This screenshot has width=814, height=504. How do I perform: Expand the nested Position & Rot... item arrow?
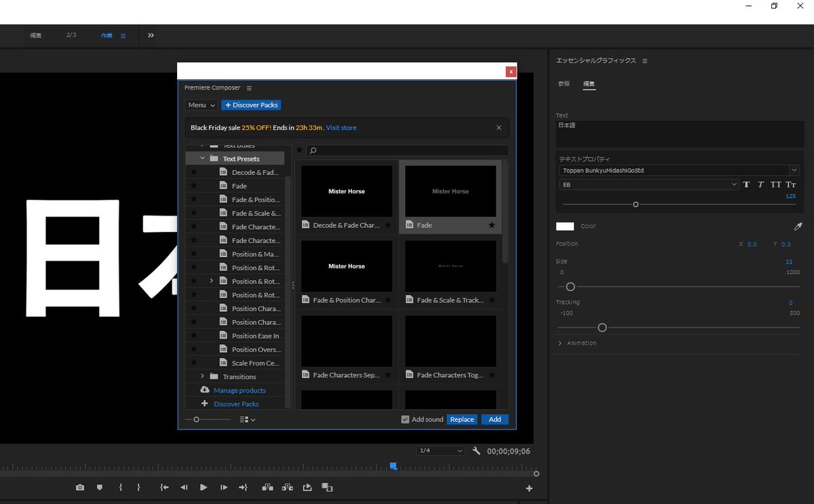(x=212, y=281)
